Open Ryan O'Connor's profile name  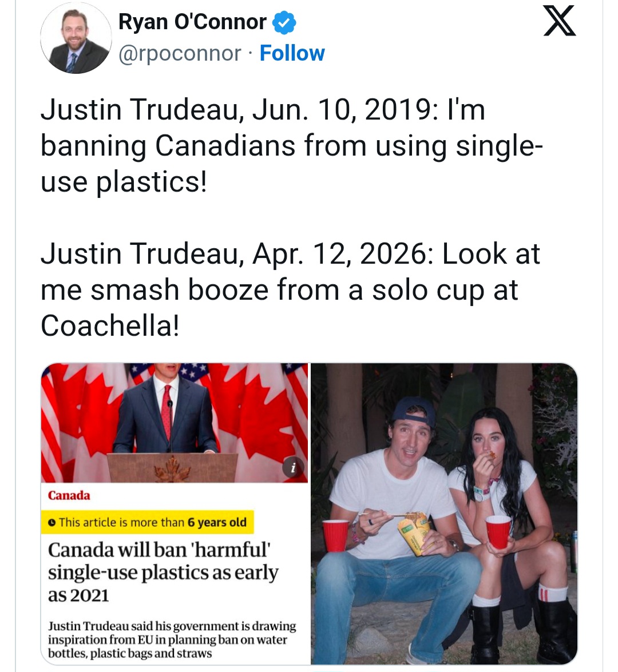[192, 22]
